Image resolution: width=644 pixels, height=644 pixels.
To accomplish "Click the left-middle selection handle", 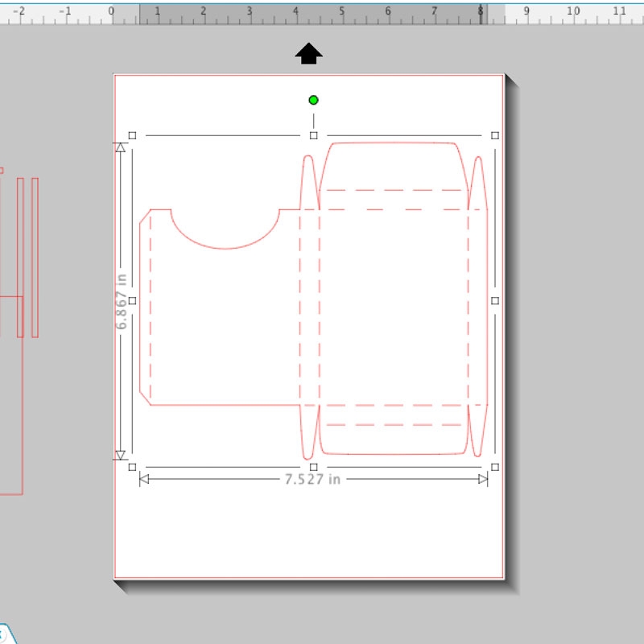I will click(x=132, y=300).
